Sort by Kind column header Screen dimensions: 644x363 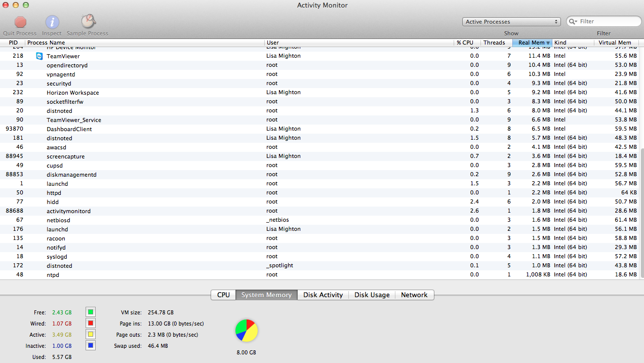point(573,43)
